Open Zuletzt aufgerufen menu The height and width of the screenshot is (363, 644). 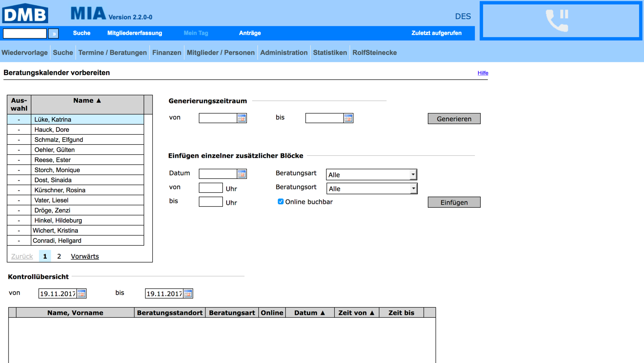[x=437, y=33]
